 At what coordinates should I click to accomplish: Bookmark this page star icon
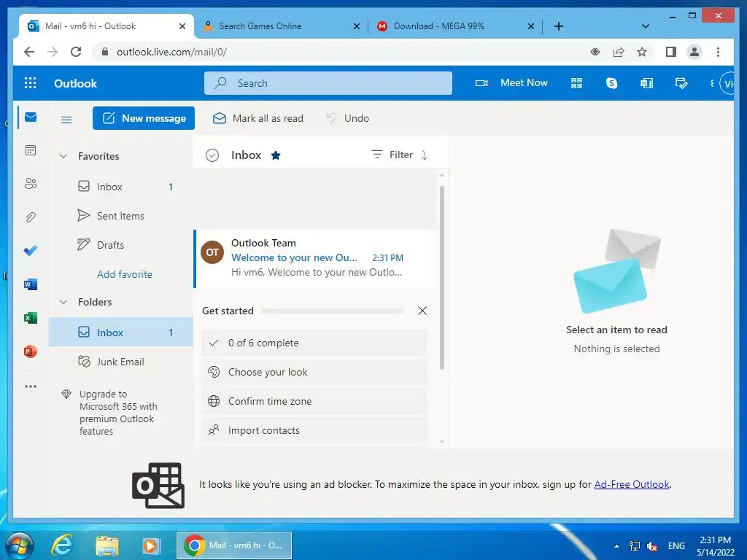coord(642,52)
